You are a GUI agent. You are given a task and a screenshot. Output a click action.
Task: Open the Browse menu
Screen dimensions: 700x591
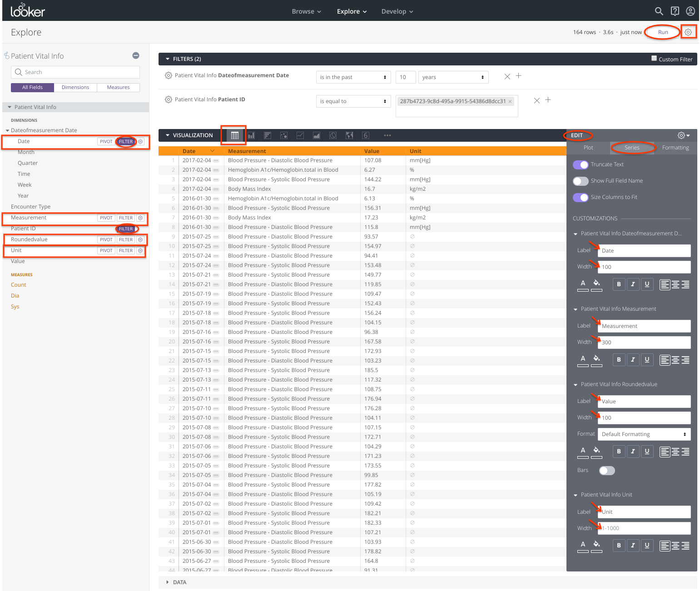pos(306,11)
